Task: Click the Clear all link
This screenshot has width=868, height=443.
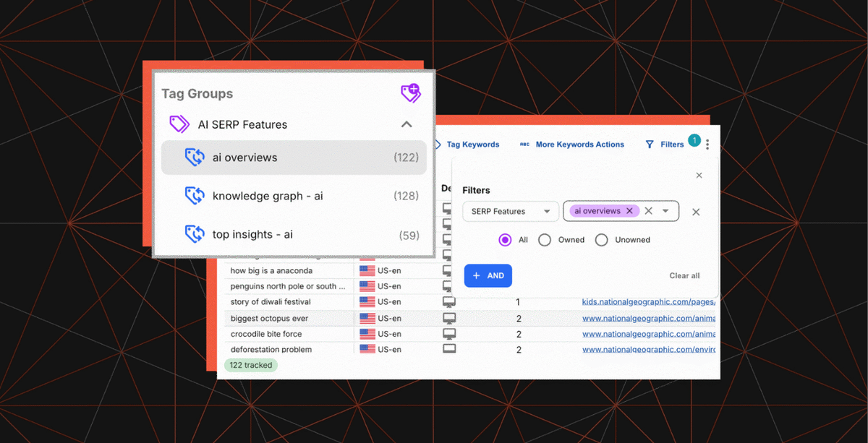Action: (x=684, y=275)
